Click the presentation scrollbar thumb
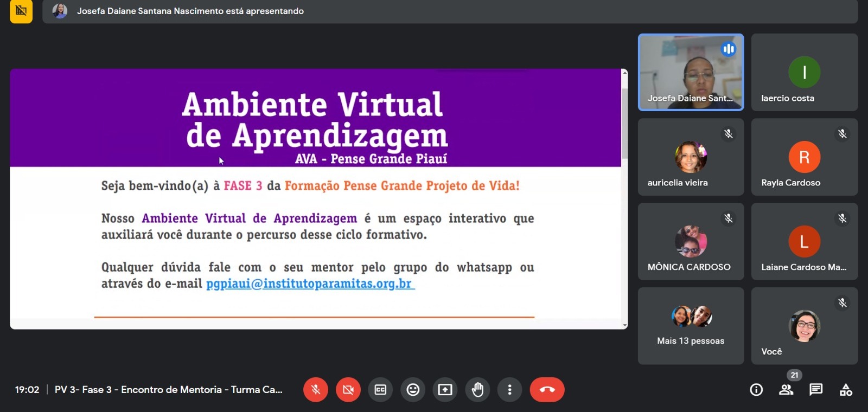868x412 pixels. [x=625, y=124]
